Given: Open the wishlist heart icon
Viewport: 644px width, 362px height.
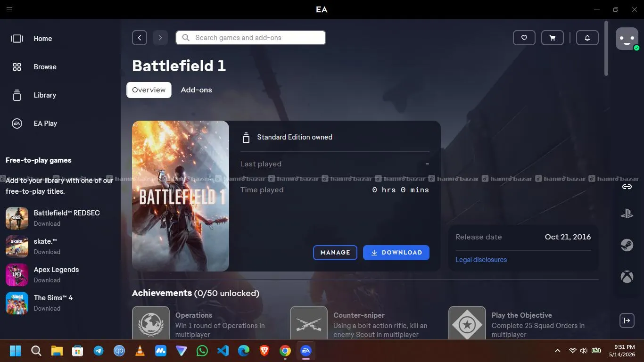Looking at the screenshot, I should 524,38.
